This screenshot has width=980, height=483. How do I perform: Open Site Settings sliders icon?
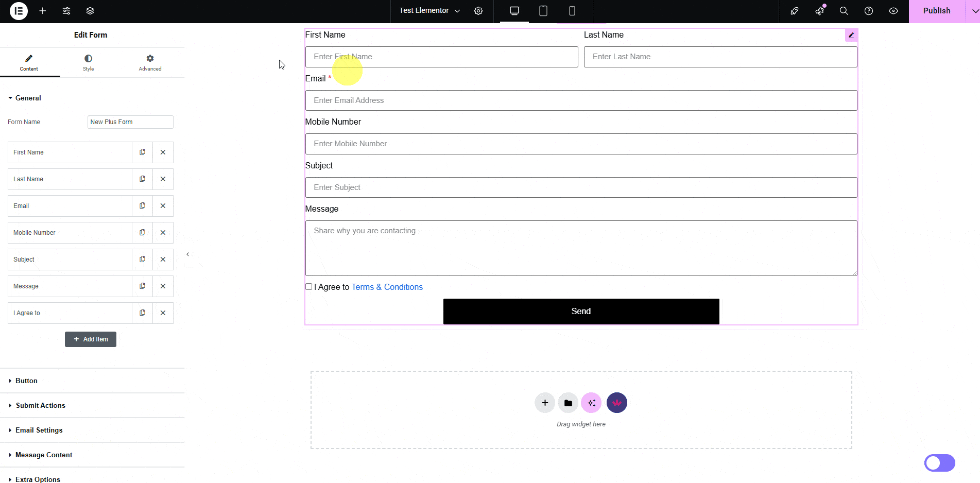coord(66,11)
